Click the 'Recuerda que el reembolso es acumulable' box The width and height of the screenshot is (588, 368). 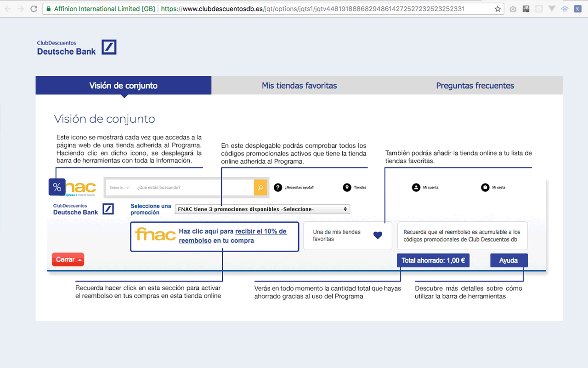[x=463, y=236]
